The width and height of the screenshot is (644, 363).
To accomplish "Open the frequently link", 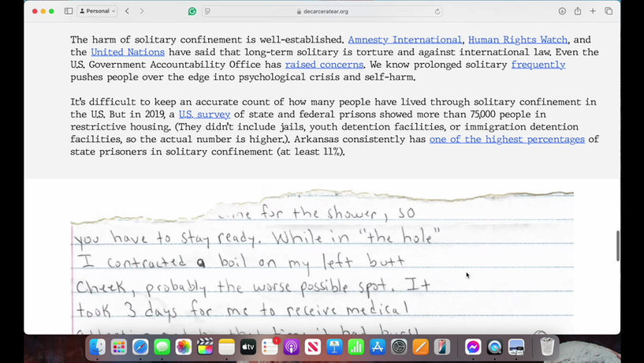I will [538, 65].
